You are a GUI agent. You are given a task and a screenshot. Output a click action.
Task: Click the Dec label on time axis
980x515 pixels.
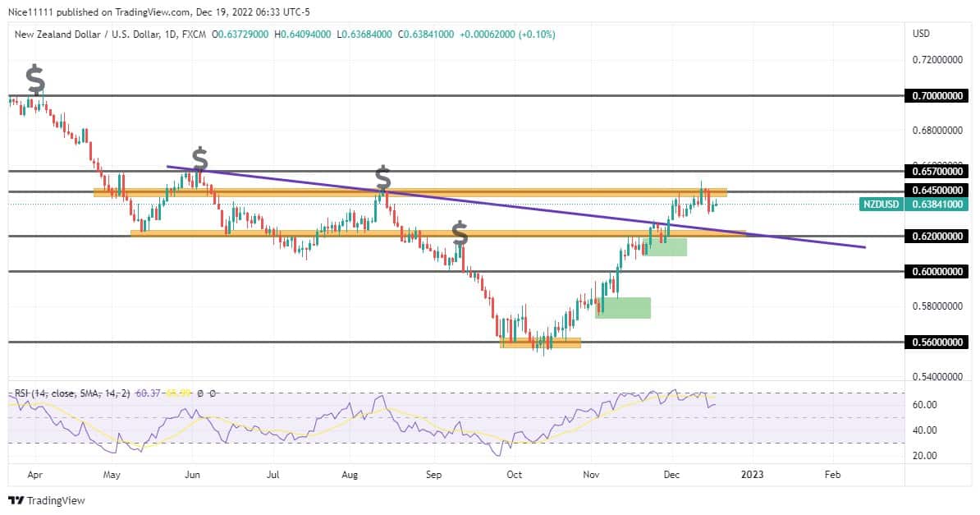point(672,475)
